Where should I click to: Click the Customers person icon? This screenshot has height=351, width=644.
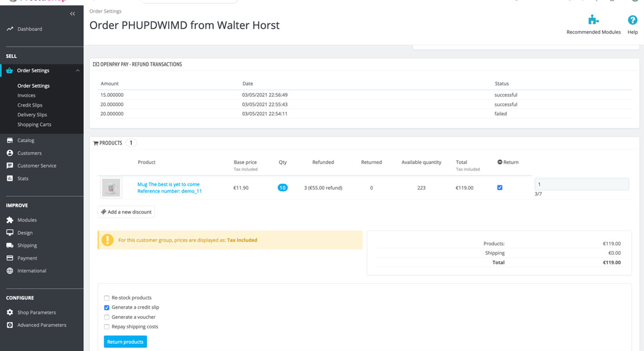tap(10, 153)
